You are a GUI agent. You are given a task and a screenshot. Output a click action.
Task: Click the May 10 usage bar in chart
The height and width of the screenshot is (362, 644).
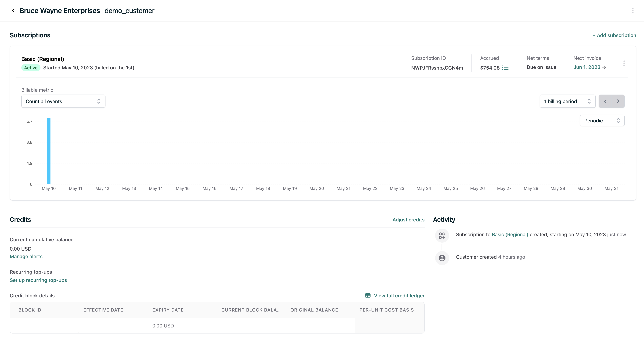tap(48, 151)
